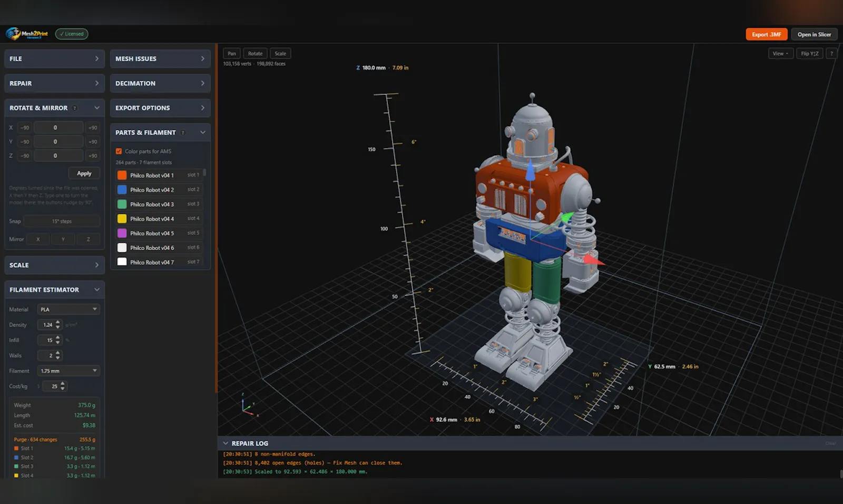Click Slot 1 orange indicator in estimator
Viewport: 843px width, 504px height.
coord(16,449)
